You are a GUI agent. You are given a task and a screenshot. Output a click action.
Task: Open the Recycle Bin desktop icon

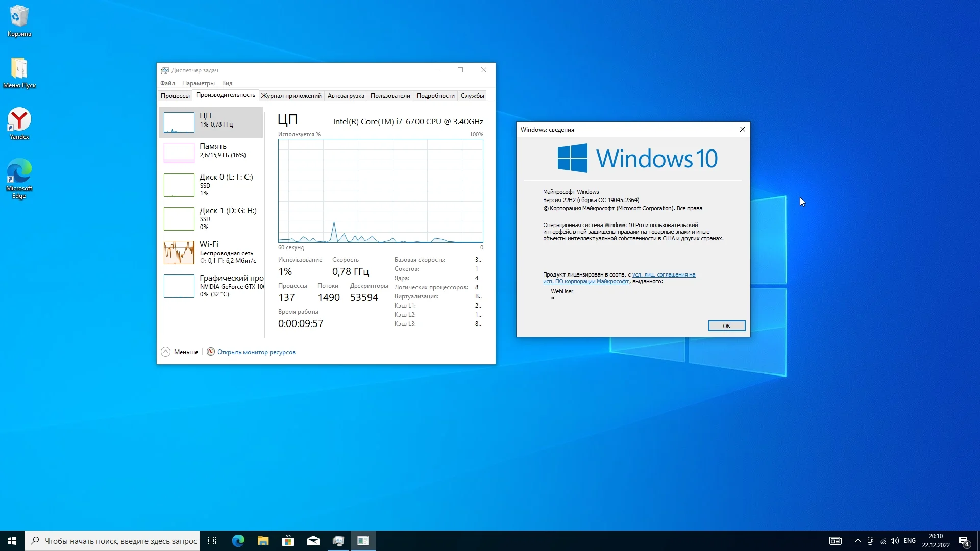click(x=19, y=20)
